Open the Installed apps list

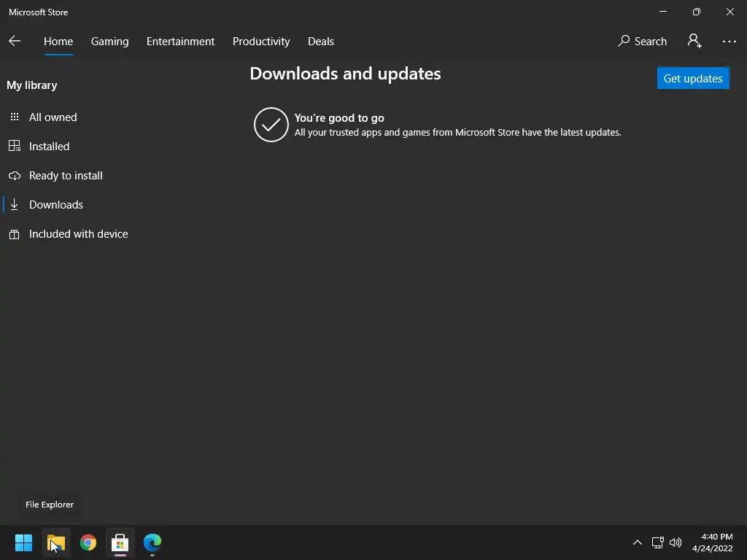49,146
